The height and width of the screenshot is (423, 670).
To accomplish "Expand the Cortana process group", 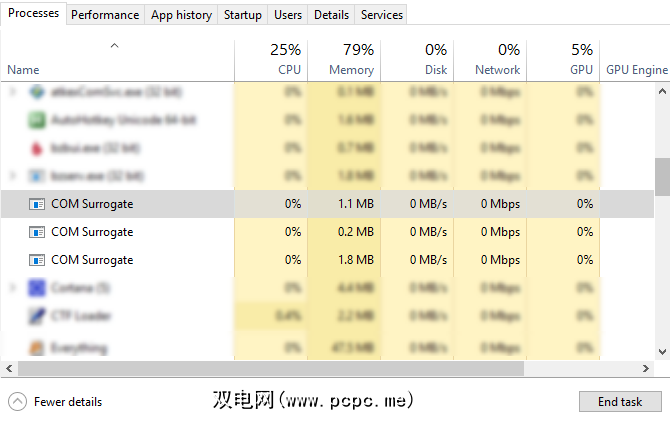I will (12, 288).
